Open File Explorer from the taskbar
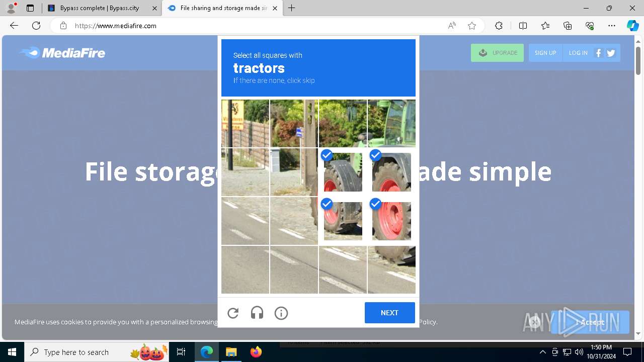The width and height of the screenshot is (644, 362). (x=231, y=352)
